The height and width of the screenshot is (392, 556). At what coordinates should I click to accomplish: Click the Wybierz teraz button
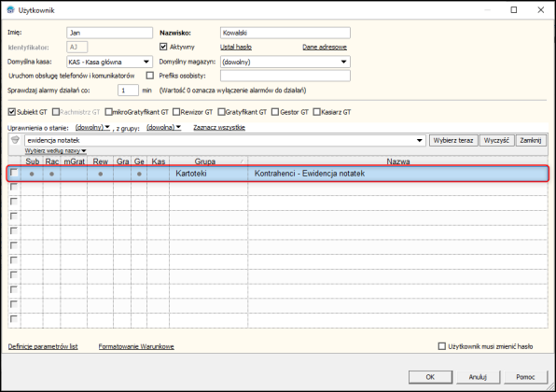(x=453, y=141)
